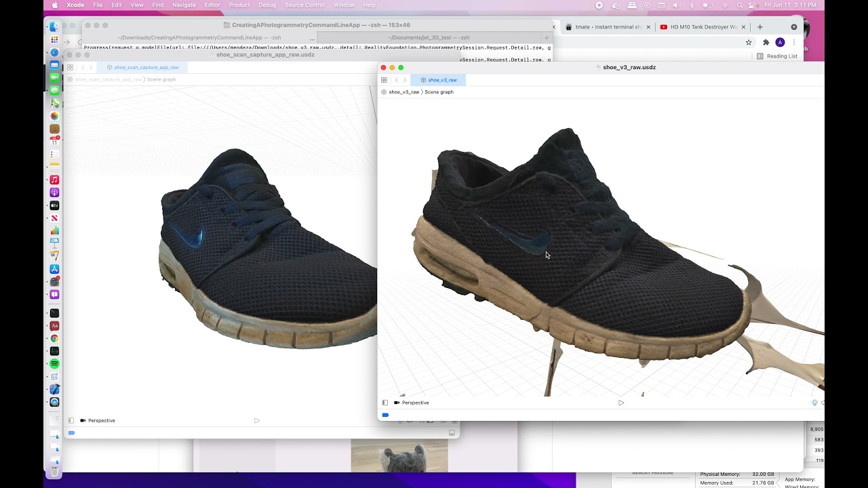Open Chrome profile avatar
The image size is (868, 488).
pos(780,42)
